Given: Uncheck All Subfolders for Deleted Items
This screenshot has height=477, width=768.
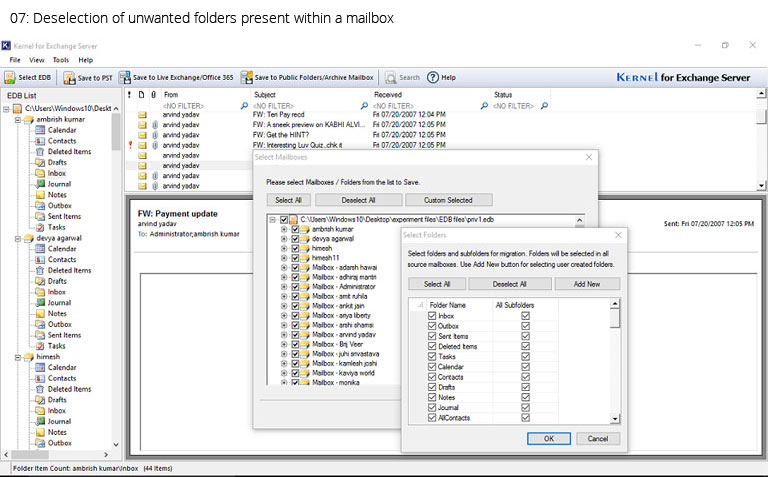Looking at the screenshot, I should [526, 346].
